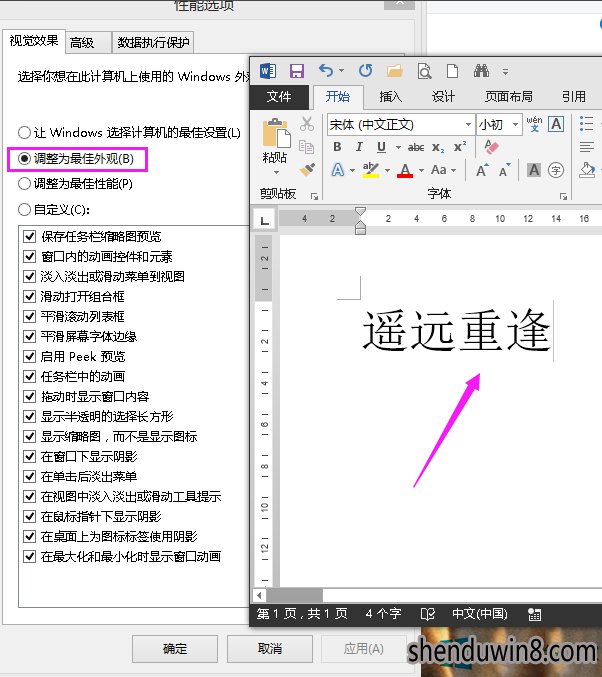Click the scissors cut icon
This screenshot has width=602, height=677.
[307, 124]
